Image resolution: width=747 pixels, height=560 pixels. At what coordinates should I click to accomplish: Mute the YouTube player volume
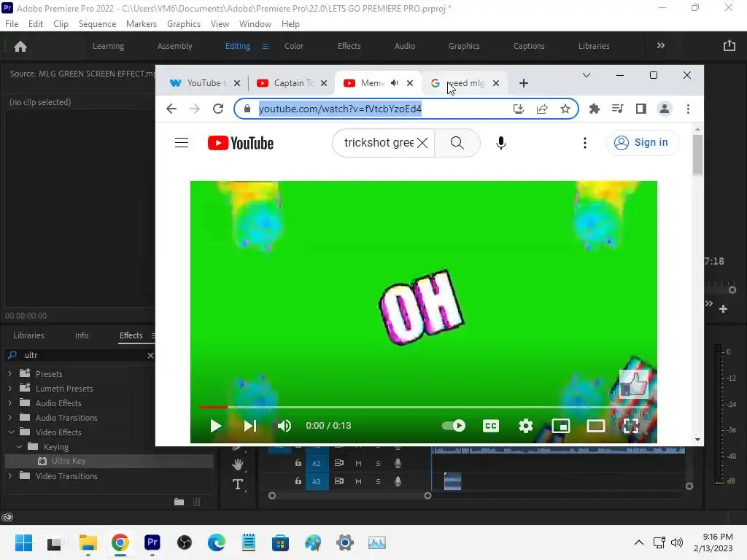click(285, 426)
